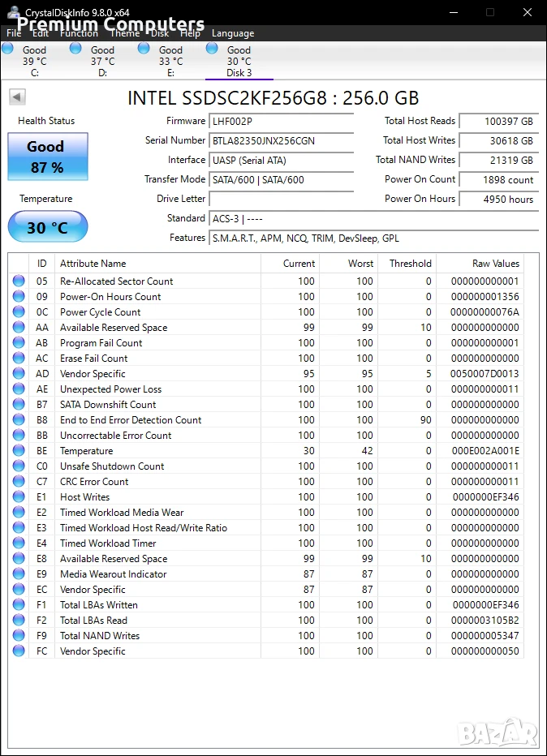Click status orb for SATA Downshift Count
The image size is (547, 756).
(19, 404)
